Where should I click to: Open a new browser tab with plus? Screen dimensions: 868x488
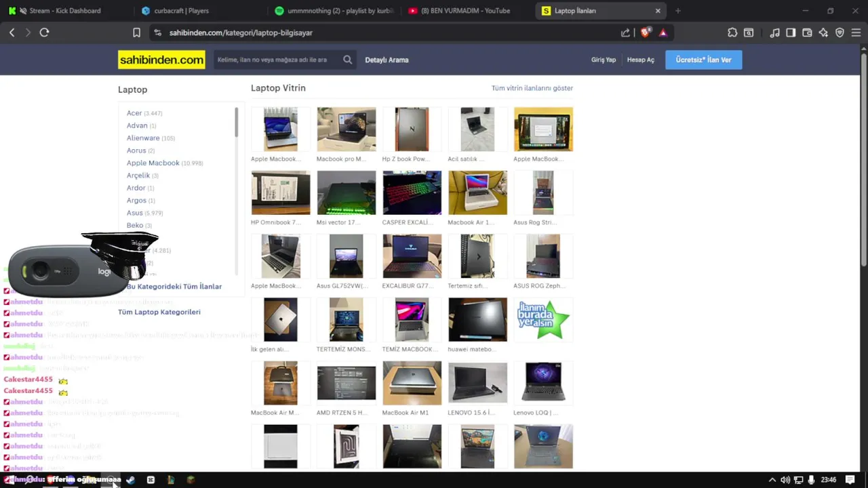coord(677,11)
